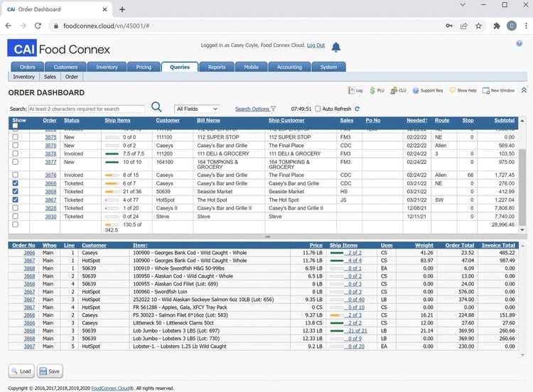This screenshot has width=533, height=392.
Task: Run search with magnifying glass icon
Action: (x=156, y=107)
